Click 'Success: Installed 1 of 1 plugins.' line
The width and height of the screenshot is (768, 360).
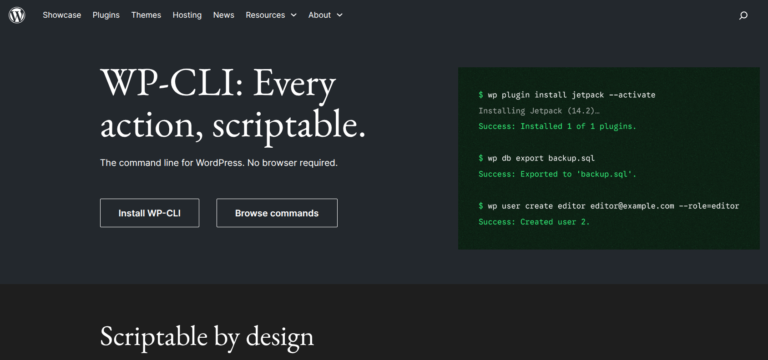pyautogui.click(x=557, y=126)
